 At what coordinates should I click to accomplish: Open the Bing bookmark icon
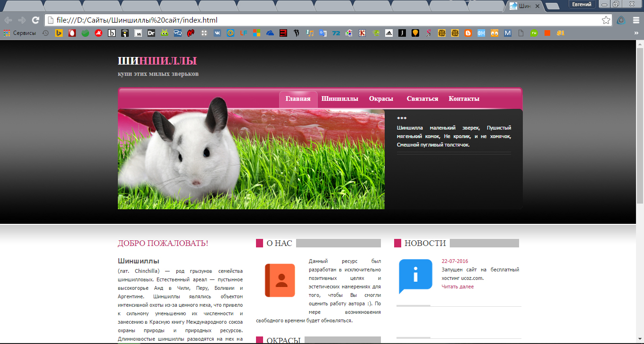(59, 33)
